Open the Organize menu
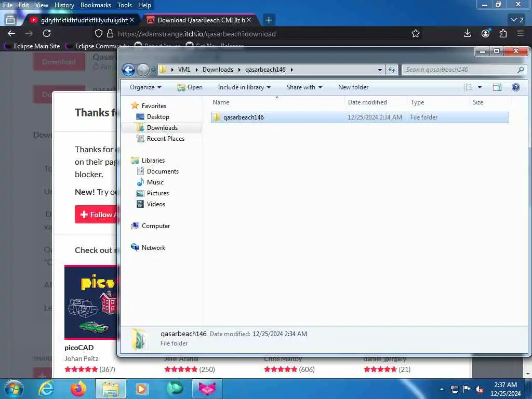This screenshot has height=399, width=532. click(145, 87)
